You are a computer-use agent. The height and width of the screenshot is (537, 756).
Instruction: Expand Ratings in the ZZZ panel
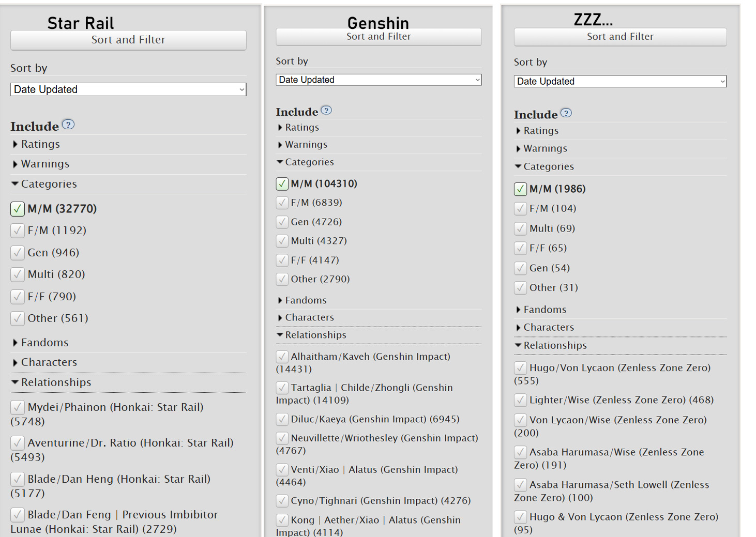click(x=537, y=131)
